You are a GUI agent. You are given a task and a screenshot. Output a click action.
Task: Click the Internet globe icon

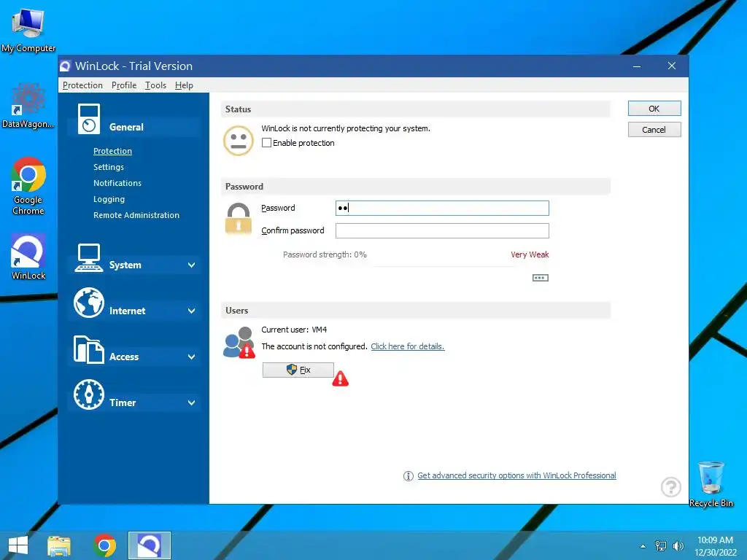88,303
